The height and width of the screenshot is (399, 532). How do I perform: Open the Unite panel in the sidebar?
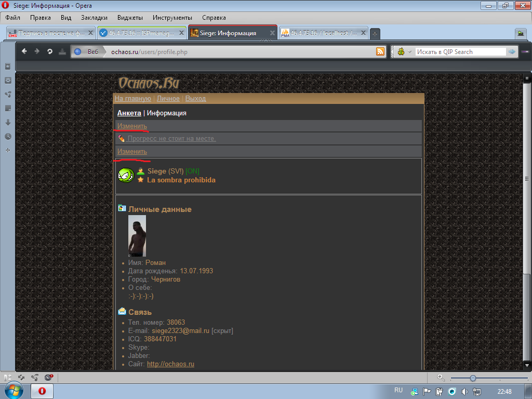[8, 95]
